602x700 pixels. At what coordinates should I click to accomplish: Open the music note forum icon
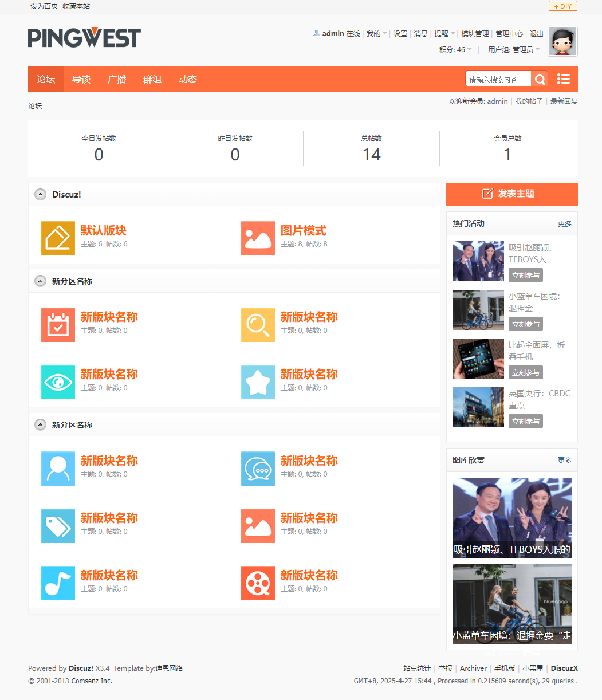coord(58,583)
